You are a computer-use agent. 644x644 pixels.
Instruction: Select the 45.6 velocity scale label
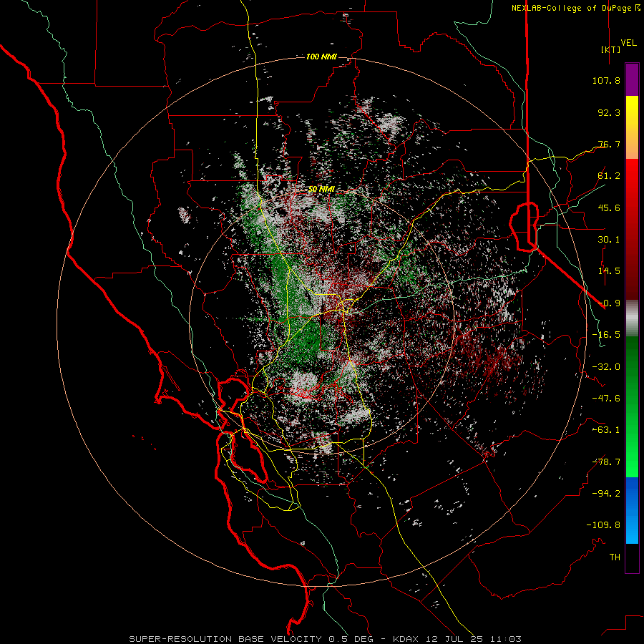[609, 208]
